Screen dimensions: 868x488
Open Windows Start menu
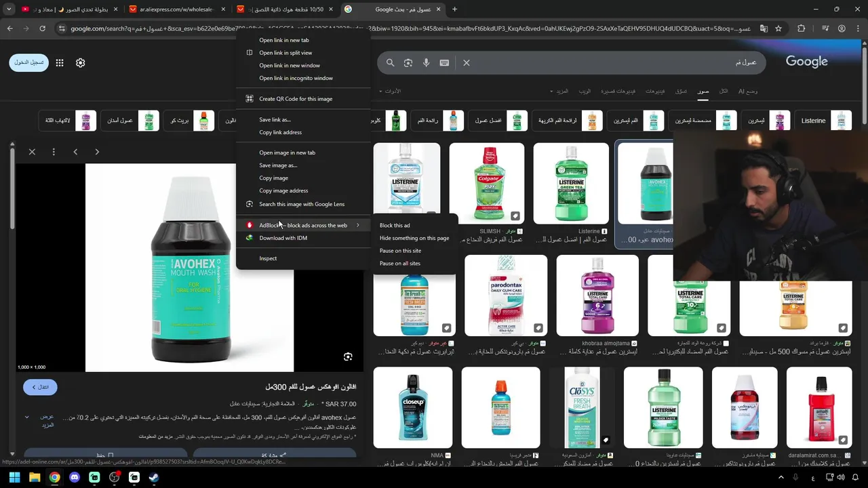tap(14, 477)
